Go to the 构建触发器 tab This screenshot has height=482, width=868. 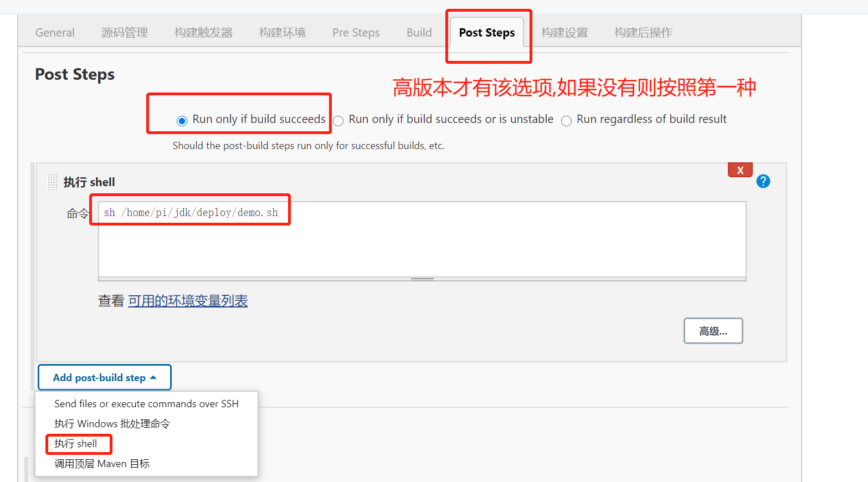(x=203, y=33)
